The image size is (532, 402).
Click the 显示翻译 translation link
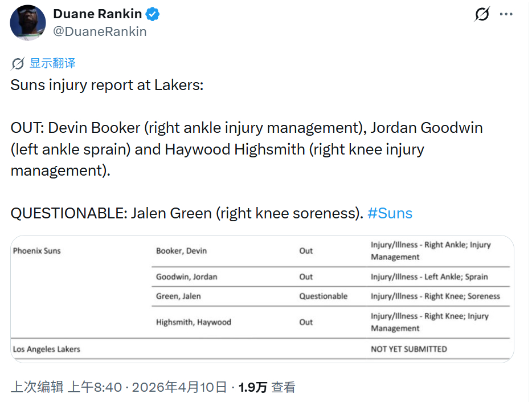click(52, 63)
